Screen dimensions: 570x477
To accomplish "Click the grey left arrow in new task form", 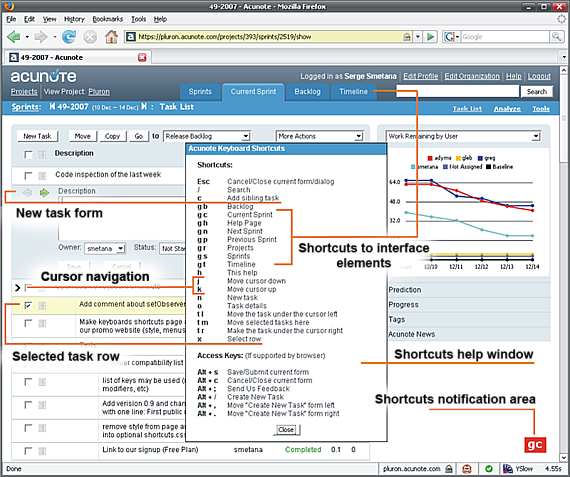I will (28, 193).
